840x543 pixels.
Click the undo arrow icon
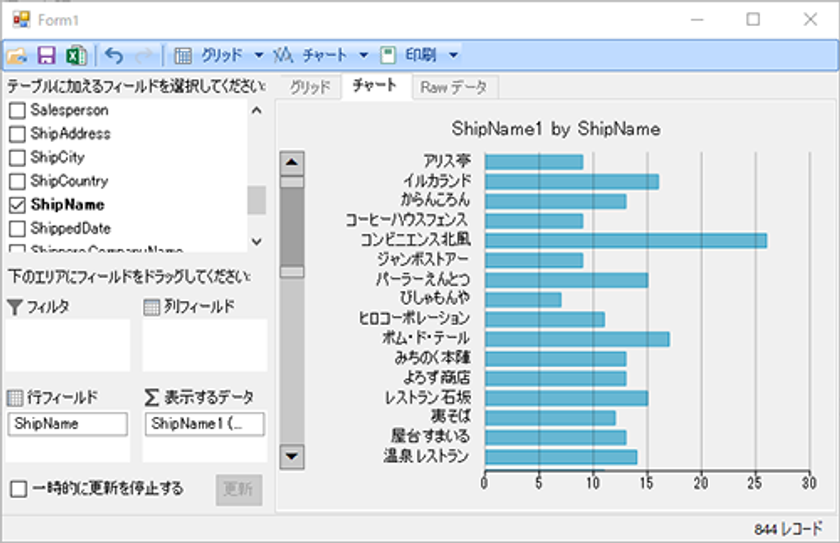(114, 55)
